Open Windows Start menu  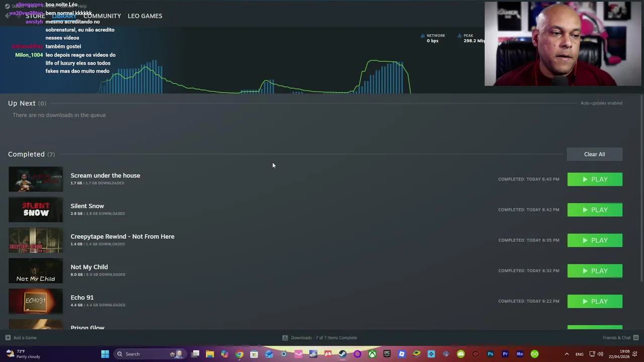coord(105,354)
